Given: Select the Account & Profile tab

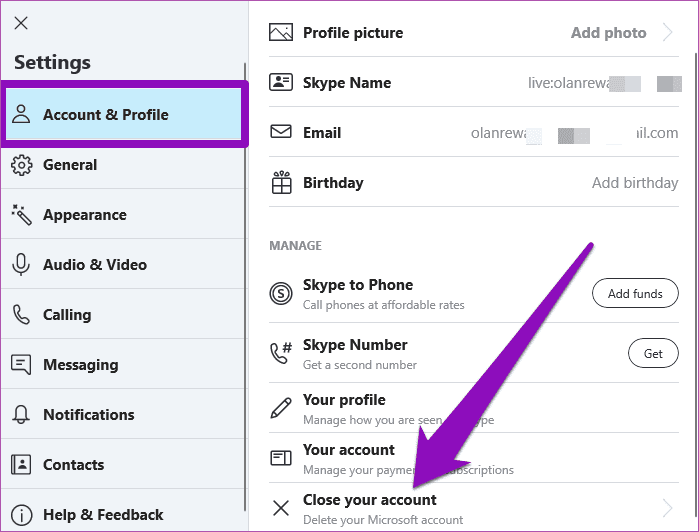Looking at the screenshot, I should tap(124, 115).
